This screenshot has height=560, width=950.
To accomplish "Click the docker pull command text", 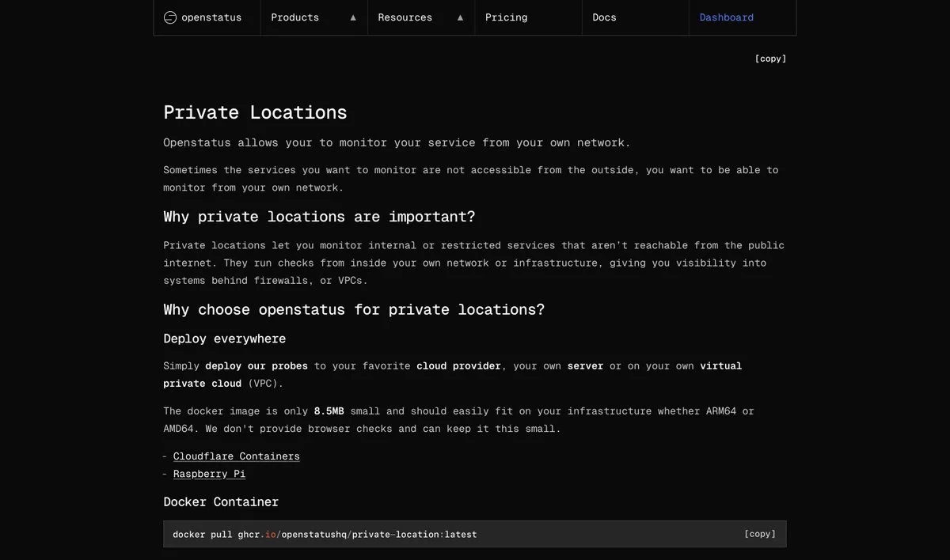I will tap(325, 535).
